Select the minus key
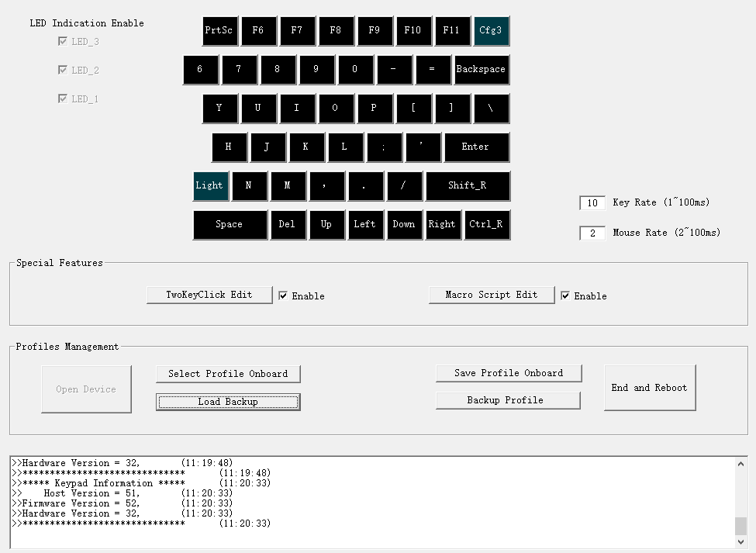 point(395,70)
